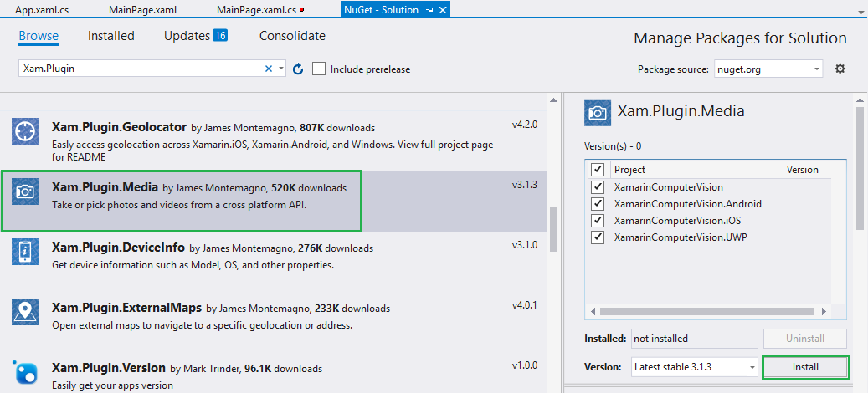
Task: Switch to the Consolidate tab
Action: tap(292, 36)
